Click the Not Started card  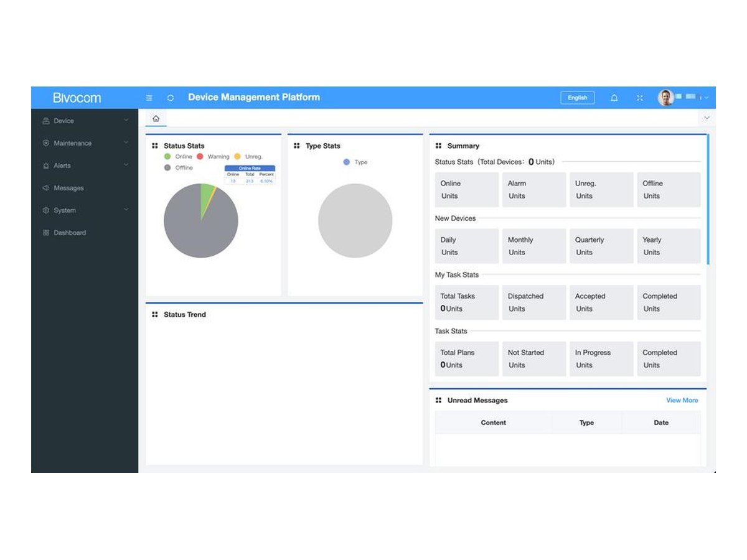[534, 358]
